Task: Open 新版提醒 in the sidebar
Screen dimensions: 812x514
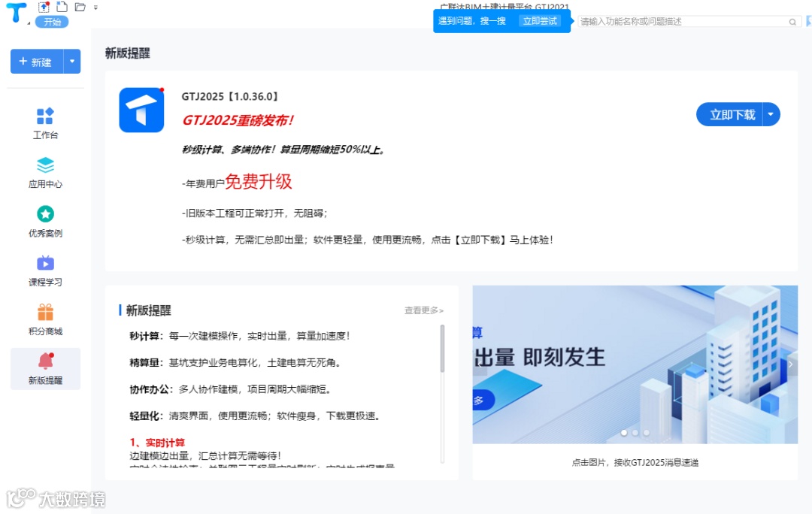Action: click(46, 368)
